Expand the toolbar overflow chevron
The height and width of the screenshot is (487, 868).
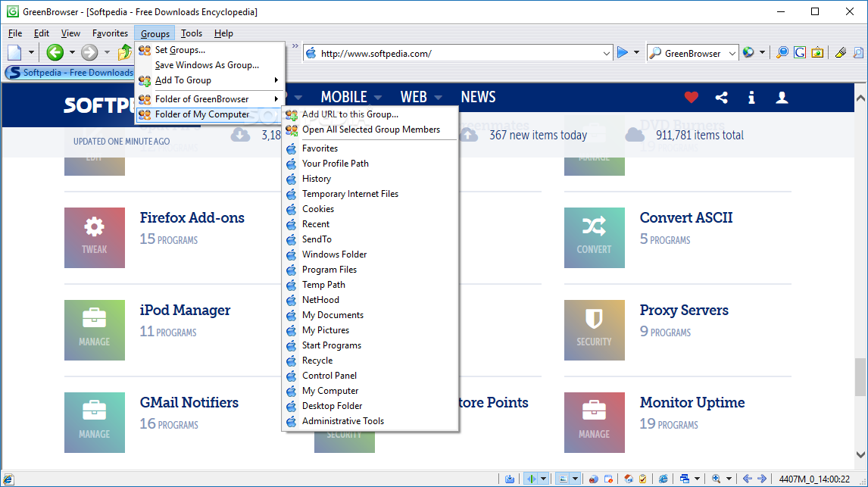[295, 46]
